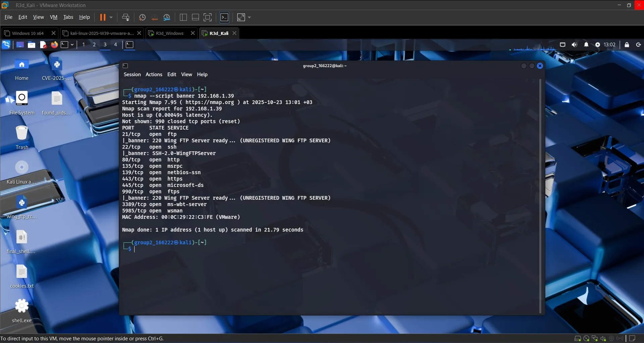Click the terminal window button in Kali taskbar
The width and height of the screenshot is (644, 343).
(130, 45)
